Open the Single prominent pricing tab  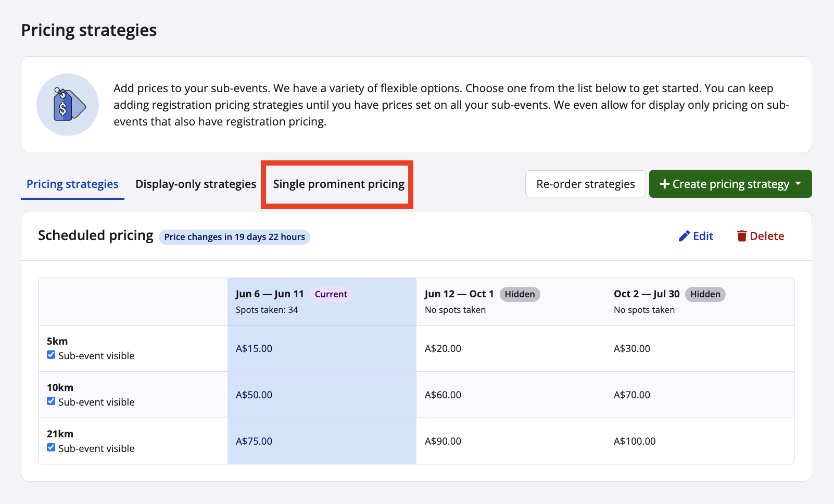[338, 184]
